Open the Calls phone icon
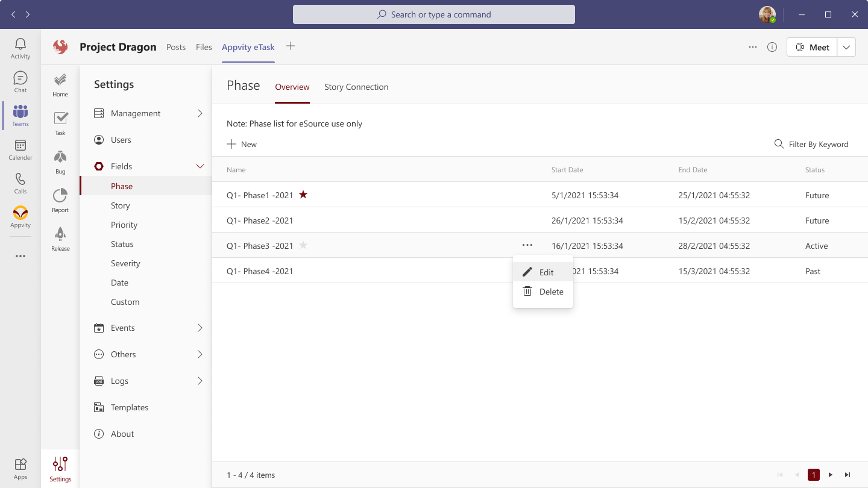The image size is (868, 488). pos(20,183)
